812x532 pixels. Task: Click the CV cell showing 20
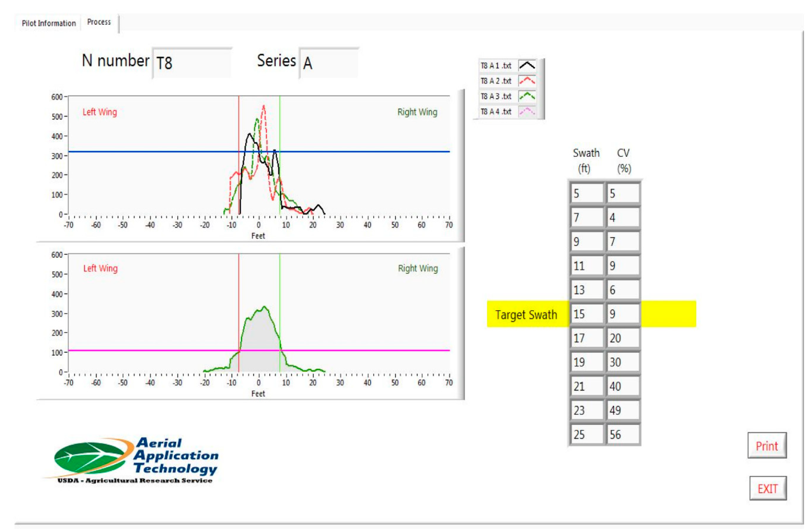tap(623, 338)
